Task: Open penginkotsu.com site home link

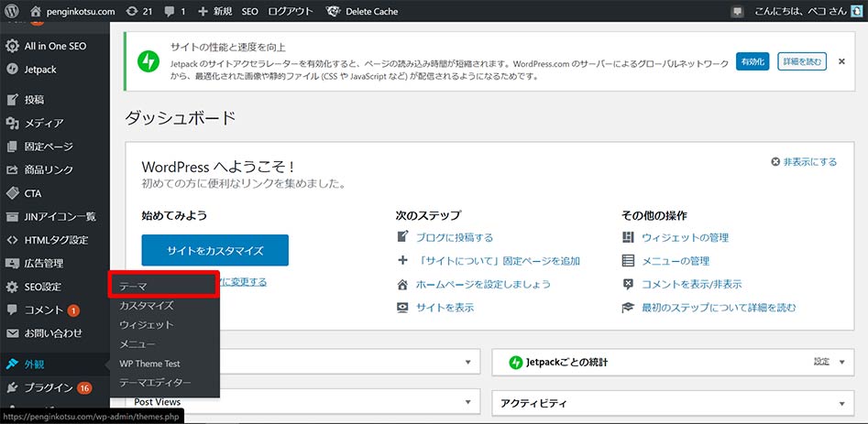Action: pyautogui.click(x=72, y=11)
